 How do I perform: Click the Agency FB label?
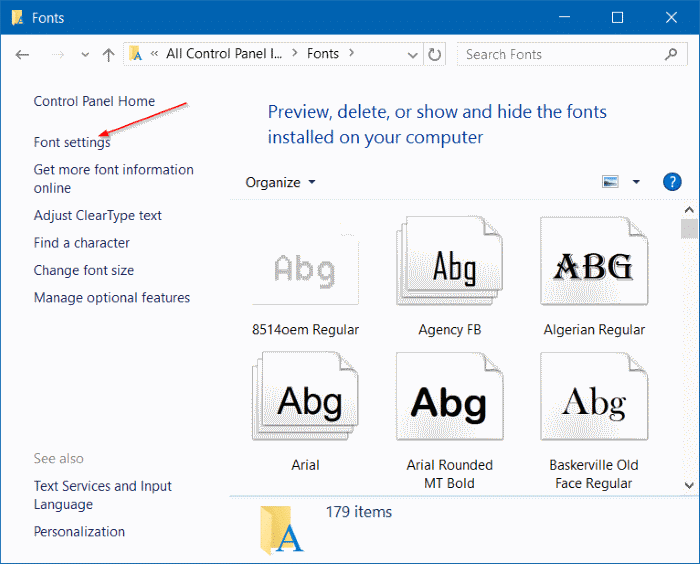point(450,330)
